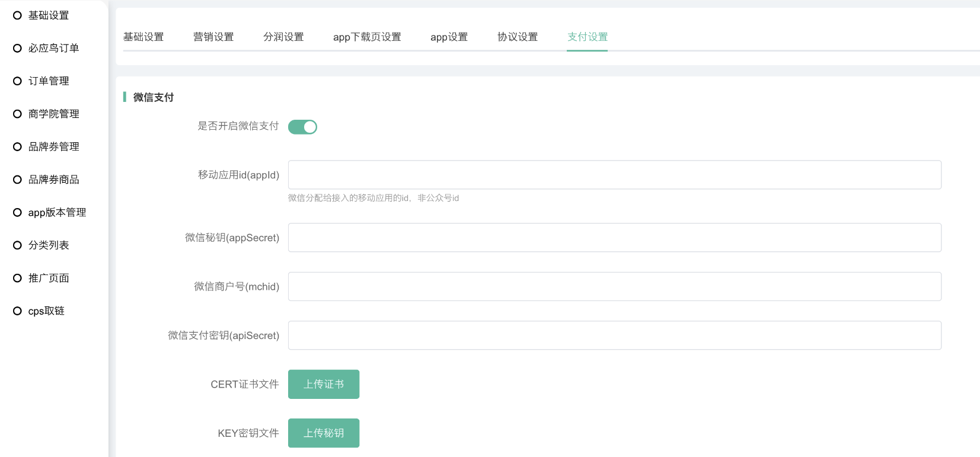
Task: Open 基础设置 in the sidebar
Action: point(49,15)
